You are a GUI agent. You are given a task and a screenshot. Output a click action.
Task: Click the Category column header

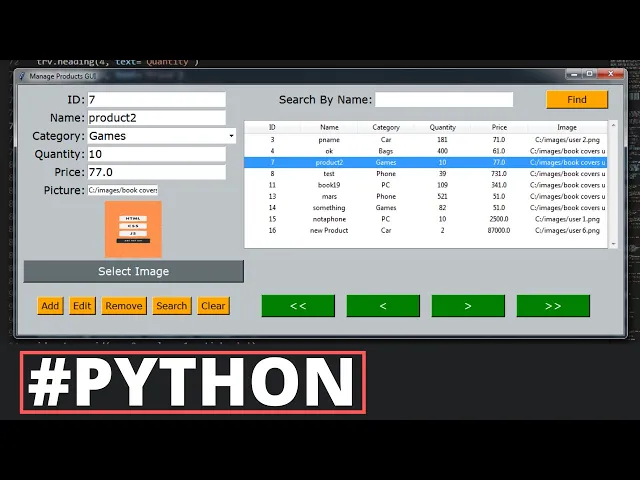coord(386,127)
